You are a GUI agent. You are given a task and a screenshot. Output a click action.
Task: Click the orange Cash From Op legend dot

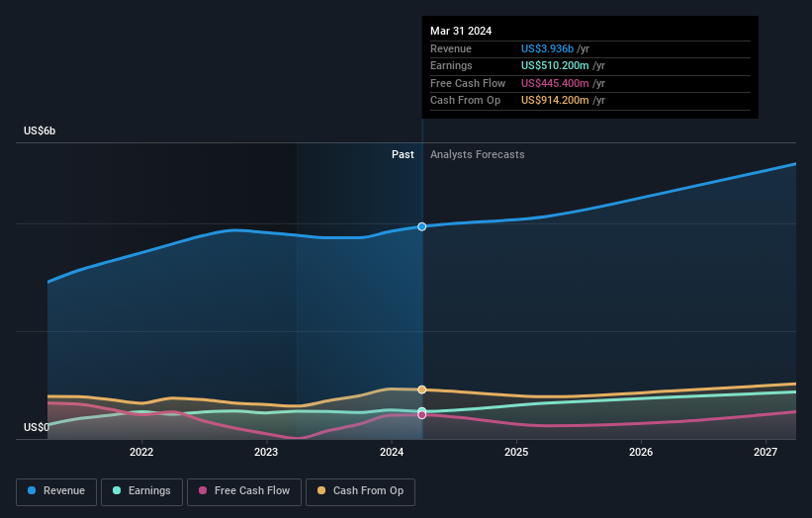(321, 490)
